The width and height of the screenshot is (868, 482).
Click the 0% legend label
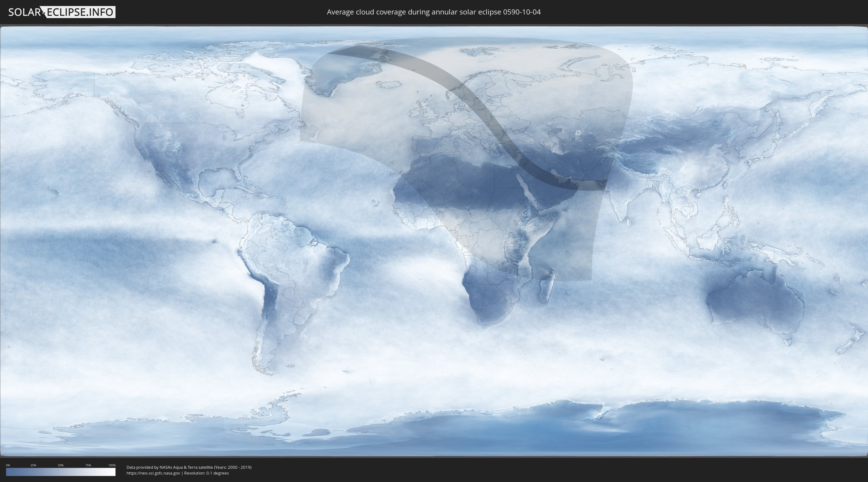coord(8,465)
